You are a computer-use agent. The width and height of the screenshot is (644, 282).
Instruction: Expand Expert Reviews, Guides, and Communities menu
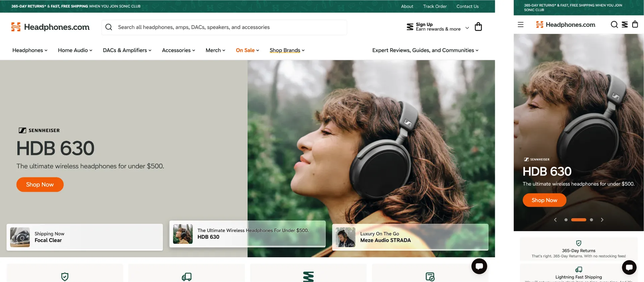click(425, 50)
